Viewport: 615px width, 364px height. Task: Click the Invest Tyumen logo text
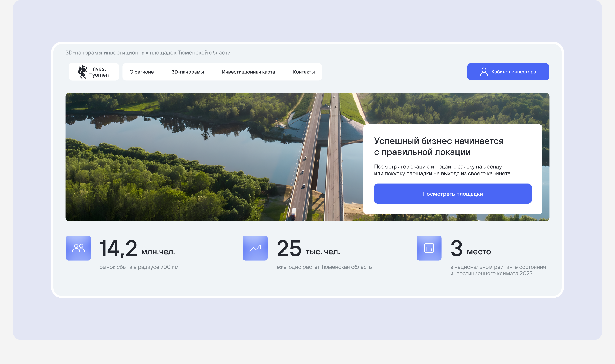tap(99, 72)
